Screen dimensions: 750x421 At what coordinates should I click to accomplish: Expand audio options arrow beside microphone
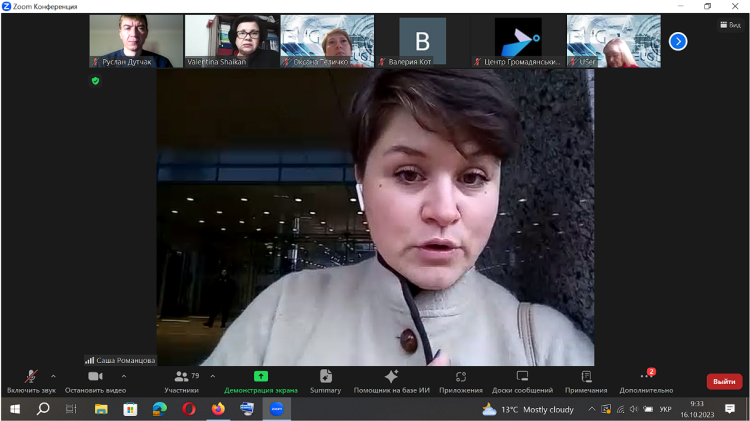53,376
